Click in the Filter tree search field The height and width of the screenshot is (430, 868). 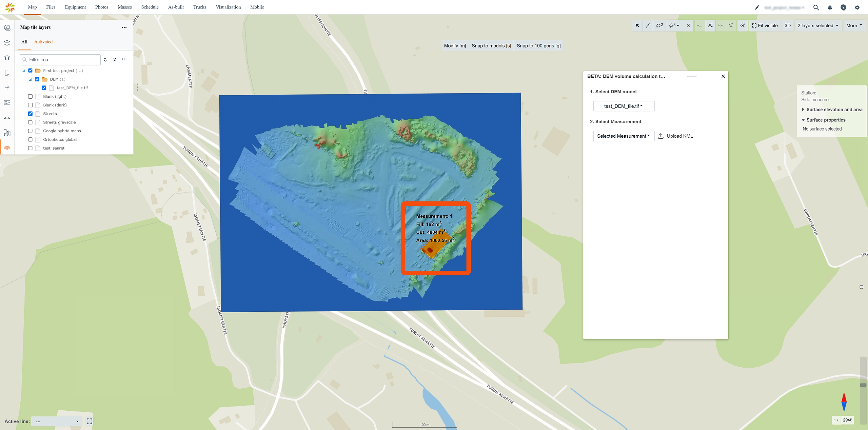point(60,59)
